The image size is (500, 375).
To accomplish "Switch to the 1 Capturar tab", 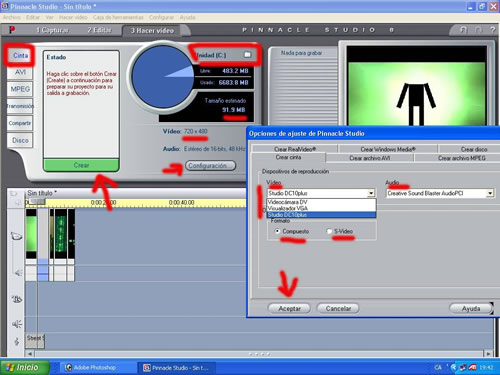I will (x=52, y=30).
